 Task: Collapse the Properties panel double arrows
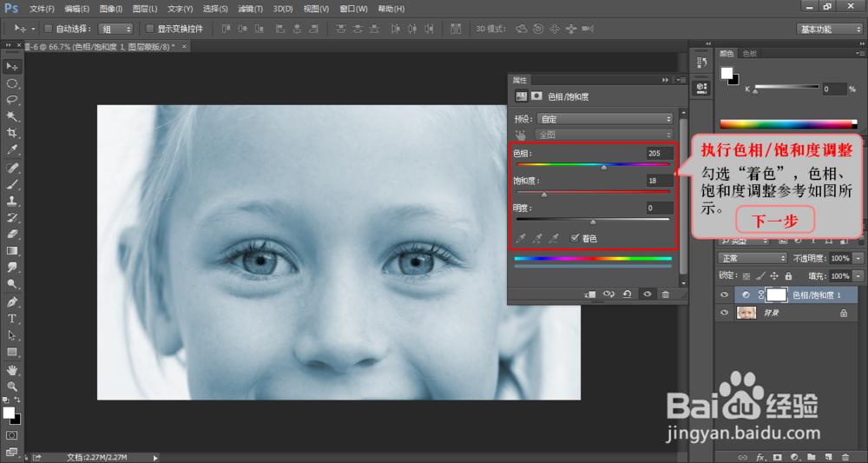pyautogui.click(x=666, y=80)
